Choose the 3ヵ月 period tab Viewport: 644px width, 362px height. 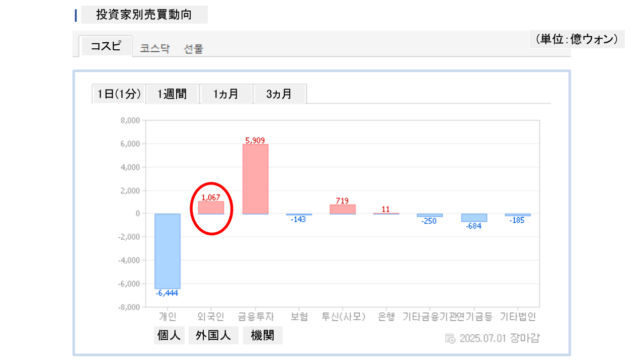point(279,94)
